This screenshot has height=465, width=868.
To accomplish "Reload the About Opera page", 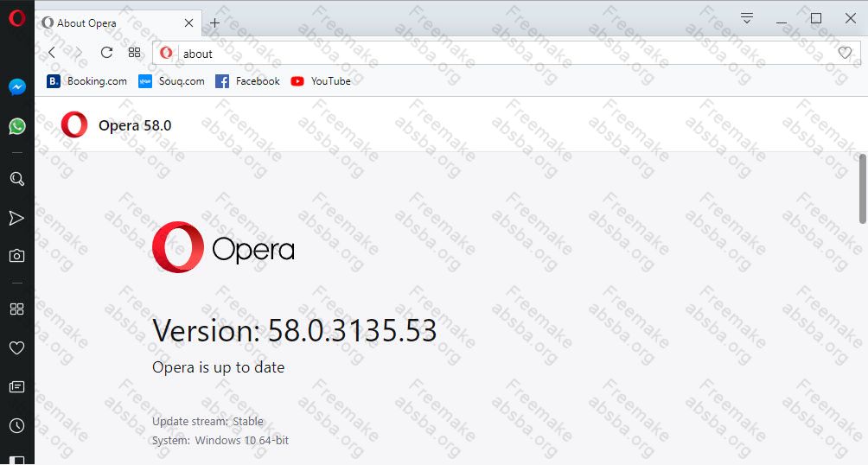I will coord(106,53).
